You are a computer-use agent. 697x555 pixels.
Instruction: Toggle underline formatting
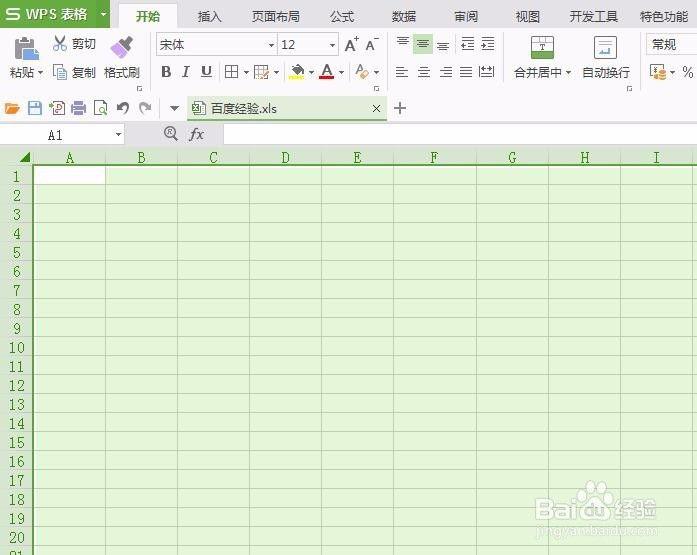point(206,72)
